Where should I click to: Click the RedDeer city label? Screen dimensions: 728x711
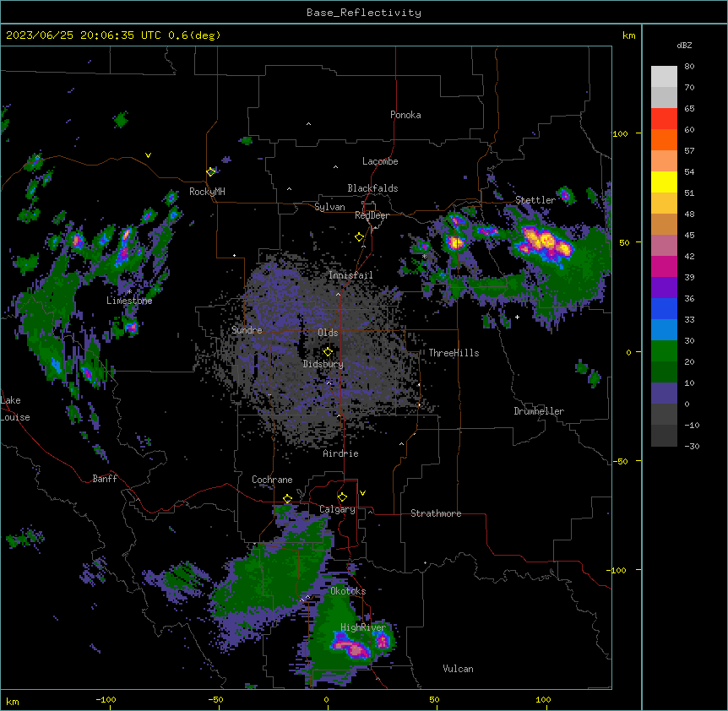point(372,215)
